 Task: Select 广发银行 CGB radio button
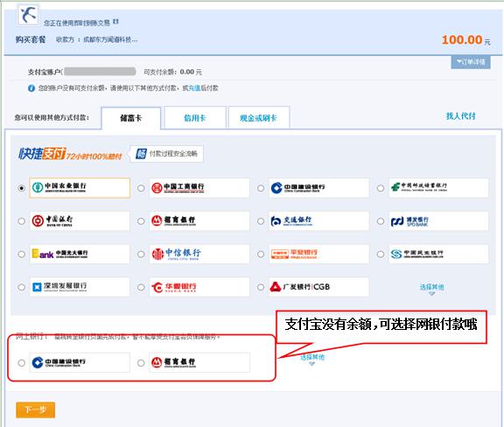click(261, 287)
